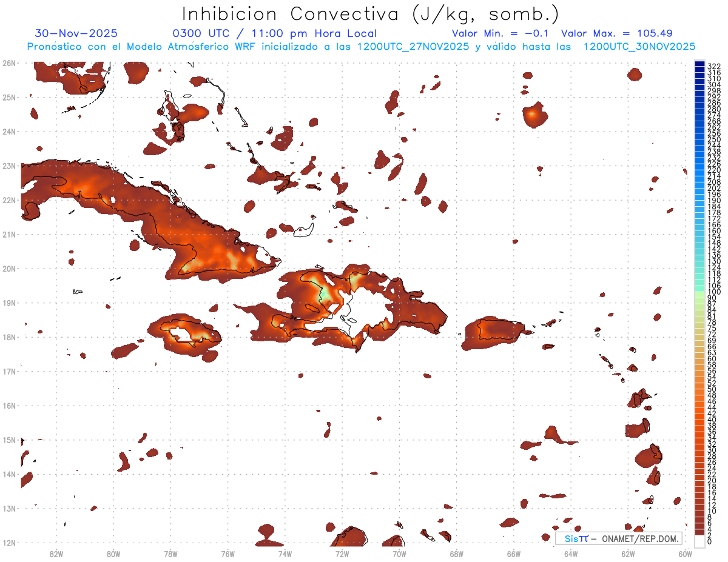This screenshot has width=728, height=562.
Task: Click the 26N latitude axis label
Action: (x=9, y=63)
